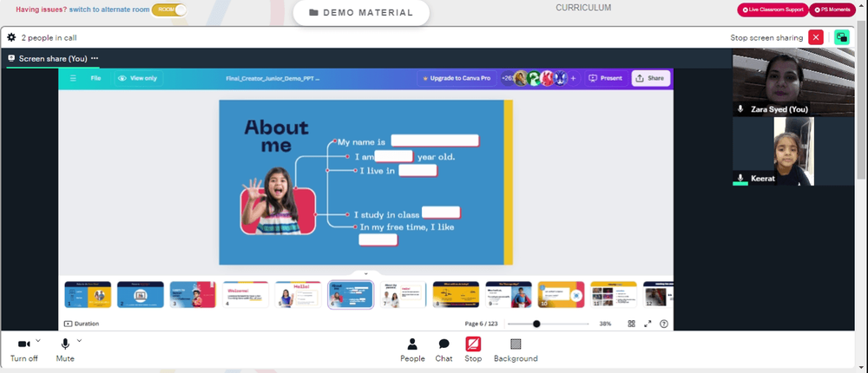The height and width of the screenshot is (373, 868).
Task: Expand camera options chevron
Action: 38,340
